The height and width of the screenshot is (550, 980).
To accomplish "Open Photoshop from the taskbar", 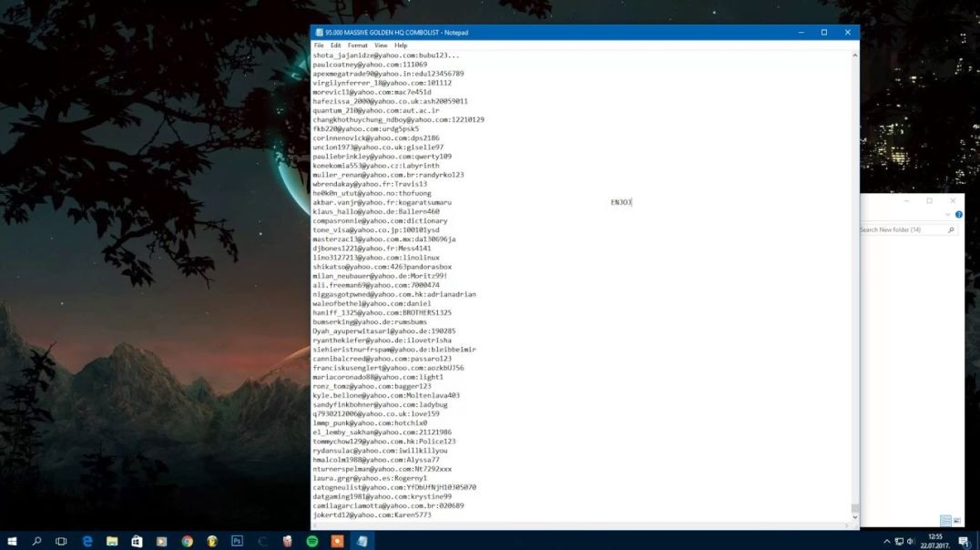I will pyautogui.click(x=237, y=541).
